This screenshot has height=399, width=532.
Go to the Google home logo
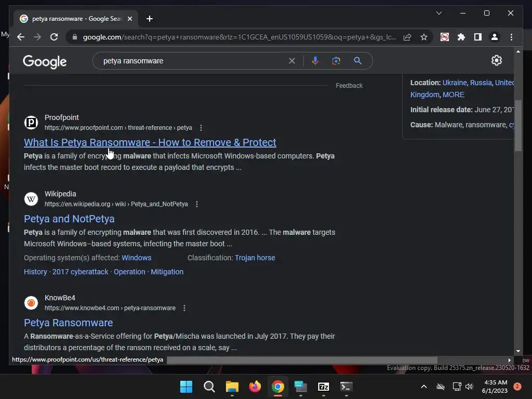[x=45, y=61]
